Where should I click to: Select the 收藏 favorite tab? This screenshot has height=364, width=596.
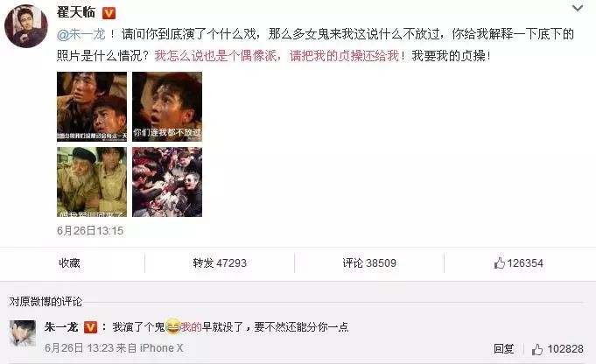point(69,262)
